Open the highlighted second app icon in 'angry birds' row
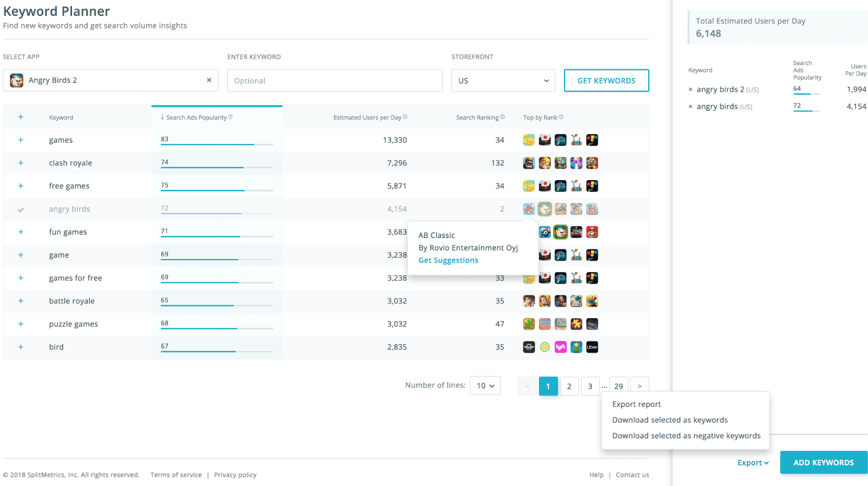The width and height of the screenshot is (868, 486). pos(545,209)
